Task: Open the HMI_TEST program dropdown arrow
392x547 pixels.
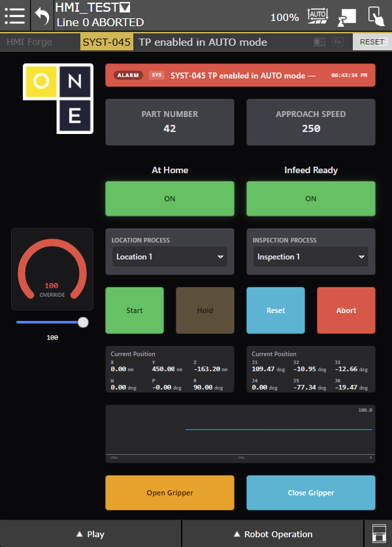Action: [125, 7]
